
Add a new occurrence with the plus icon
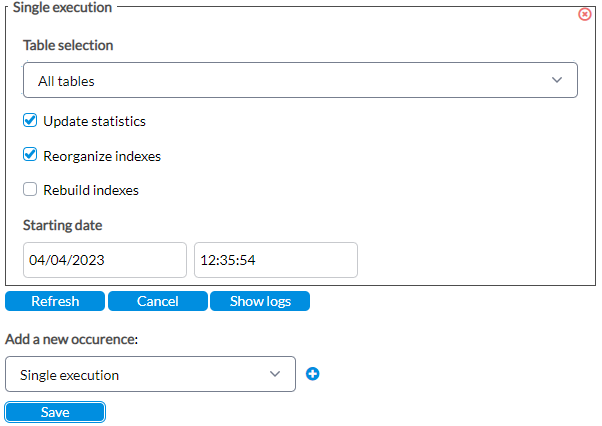[313, 374]
